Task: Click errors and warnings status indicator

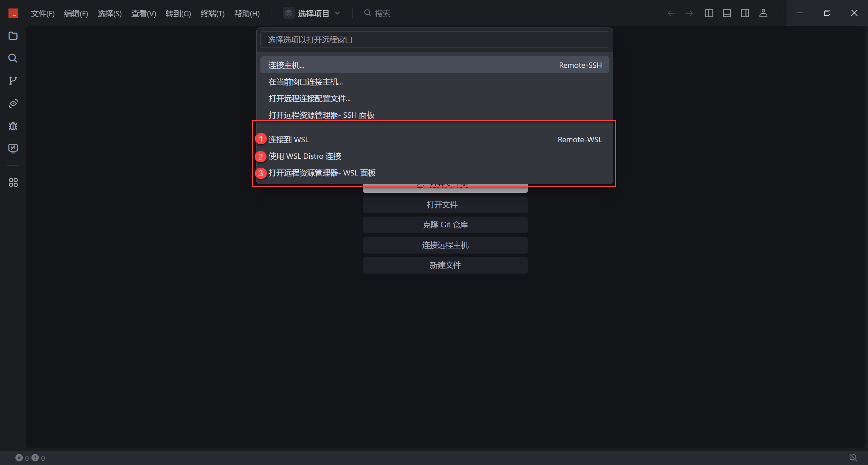Action: (x=30, y=458)
